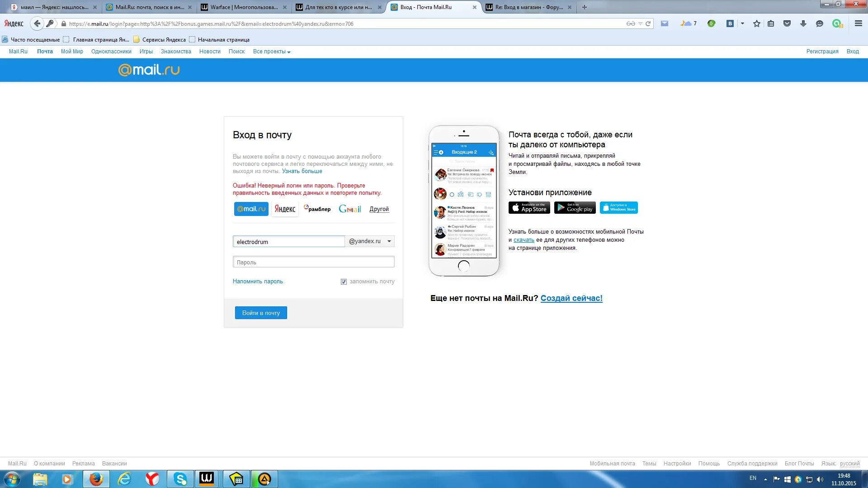Switch to 'Warface | Многопользова...' tab
The width and height of the screenshot is (868, 488).
tap(244, 7)
